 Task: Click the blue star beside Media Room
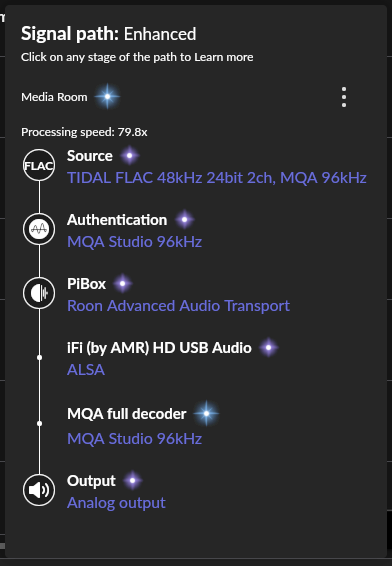(107, 96)
